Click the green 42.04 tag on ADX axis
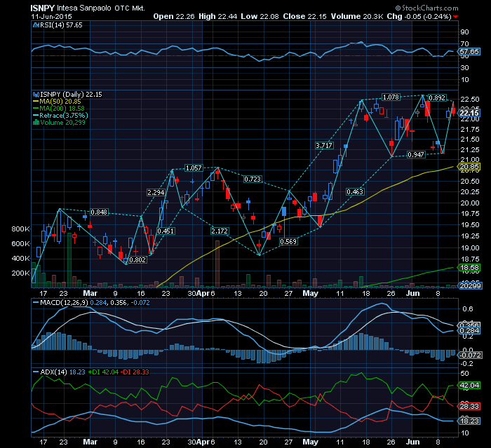The width and height of the screenshot is (491, 448). click(x=469, y=386)
